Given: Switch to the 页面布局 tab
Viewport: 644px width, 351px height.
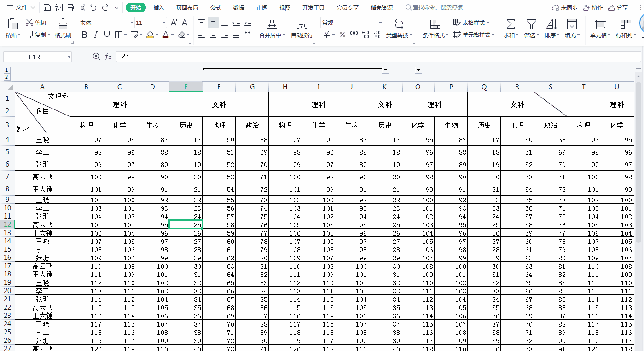Looking at the screenshot, I should [187, 7].
